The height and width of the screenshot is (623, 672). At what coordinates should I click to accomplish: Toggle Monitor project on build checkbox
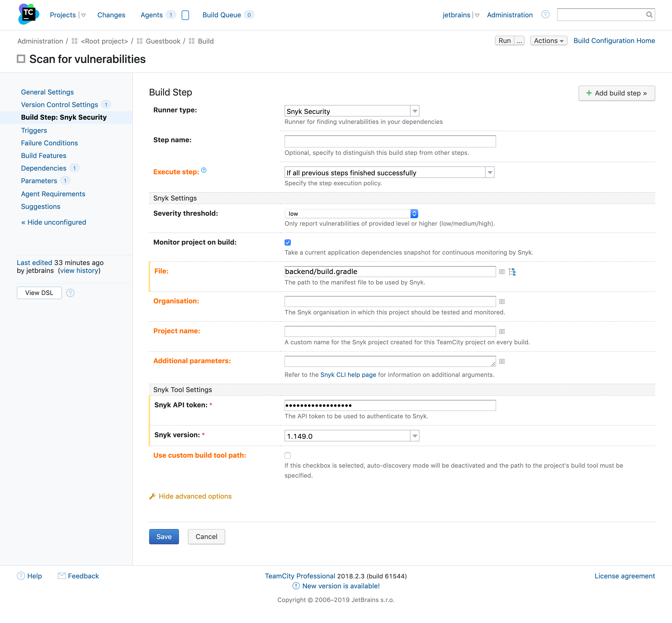[x=288, y=242]
